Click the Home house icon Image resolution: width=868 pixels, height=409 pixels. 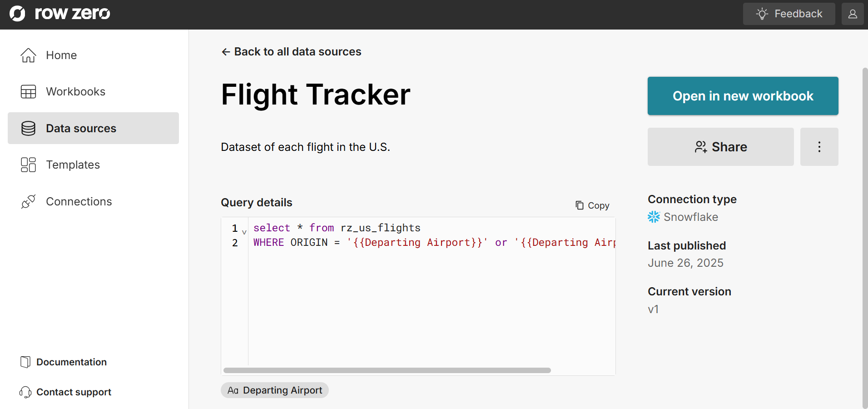pyautogui.click(x=28, y=55)
